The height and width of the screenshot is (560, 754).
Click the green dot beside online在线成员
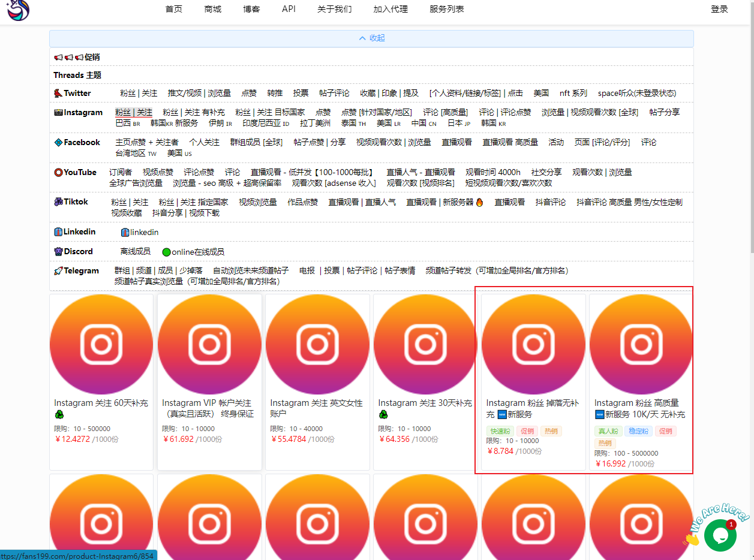[166, 252]
